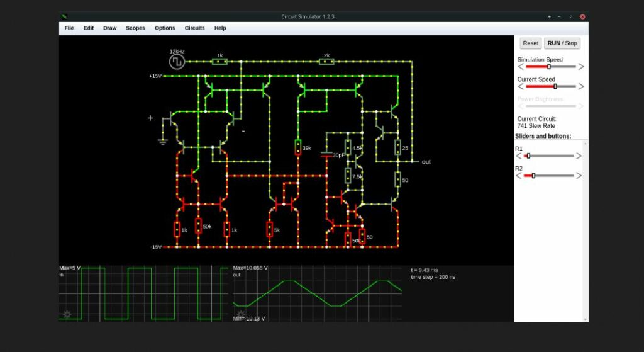Click the time step = 200 ns readout

(x=433, y=277)
